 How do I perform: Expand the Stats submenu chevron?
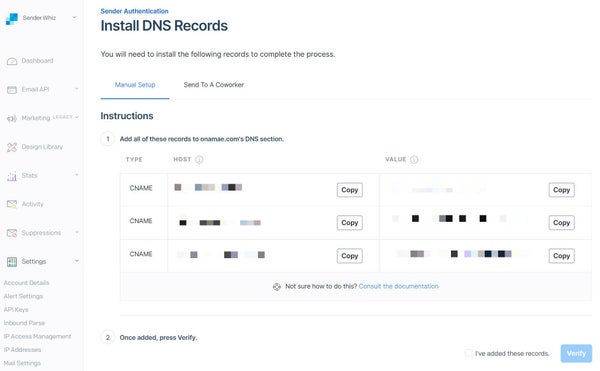click(x=77, y=175)
